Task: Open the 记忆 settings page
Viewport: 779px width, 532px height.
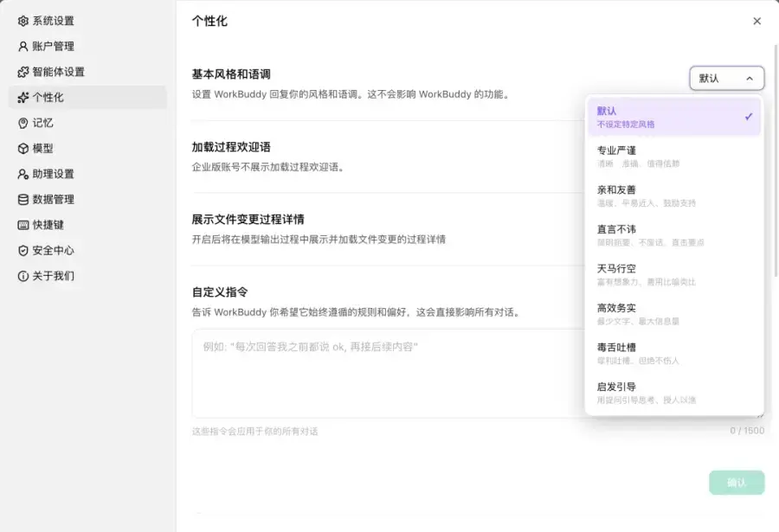Action: click(87, 123)
